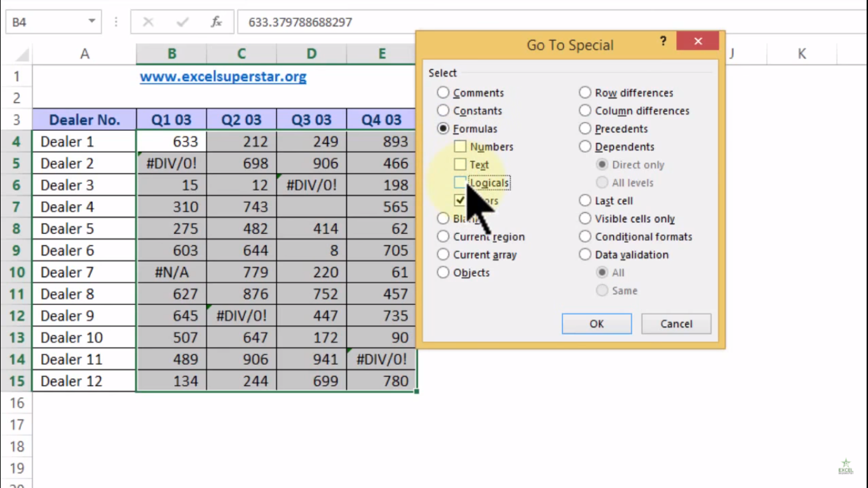Click column K header
The image size is (868, 488).
tap(802, 54)
